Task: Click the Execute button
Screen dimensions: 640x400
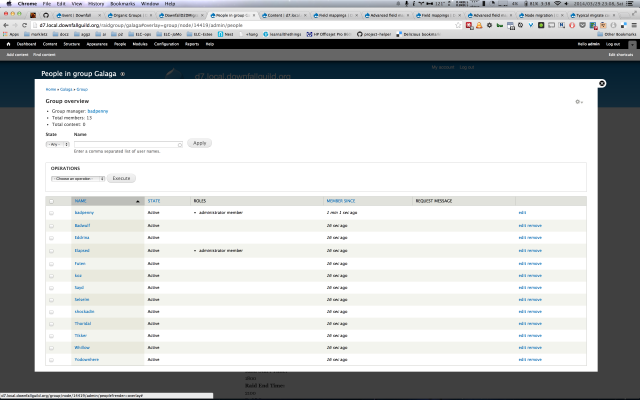Action: click(x=121, y=178)
